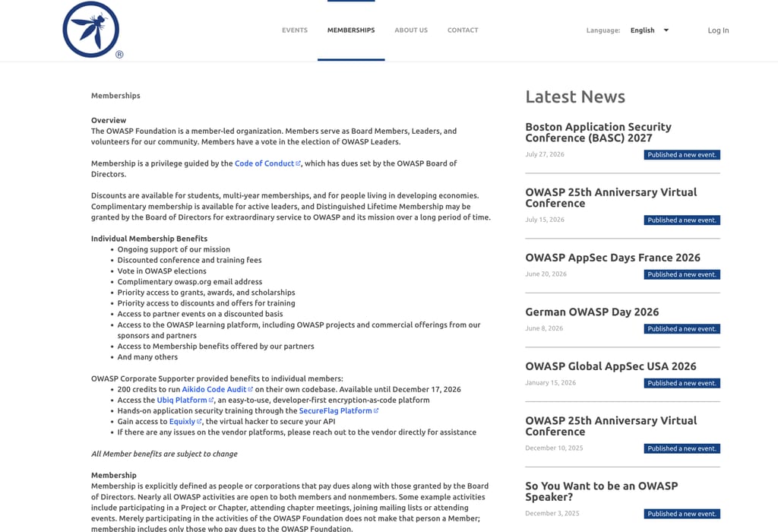Open the SecureFlag Platform link
Viewport: 778px width, 532px height.
tap(335, 411)
